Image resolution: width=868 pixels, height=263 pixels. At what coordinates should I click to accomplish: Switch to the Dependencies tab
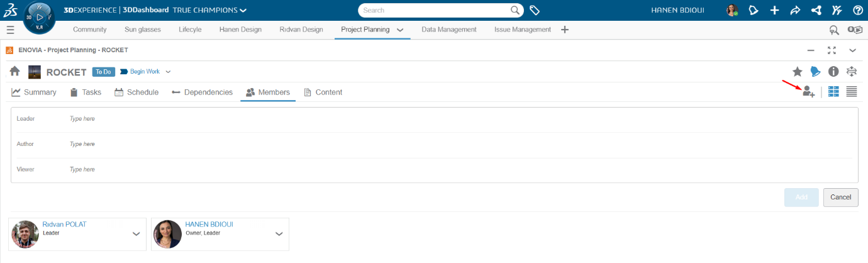click(202, 92)
